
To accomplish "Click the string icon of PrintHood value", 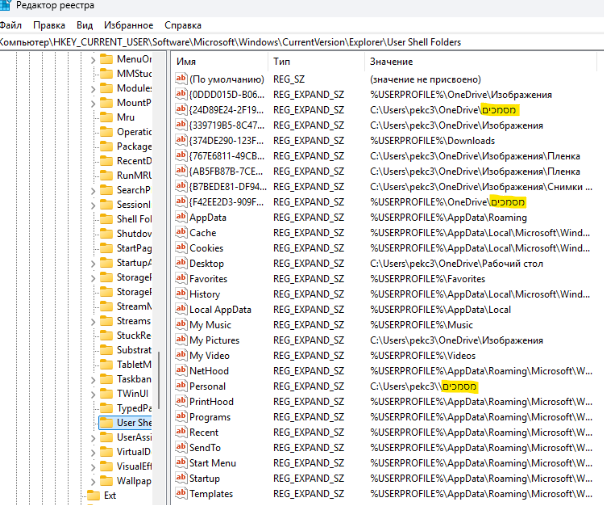I will click(181, 401).
